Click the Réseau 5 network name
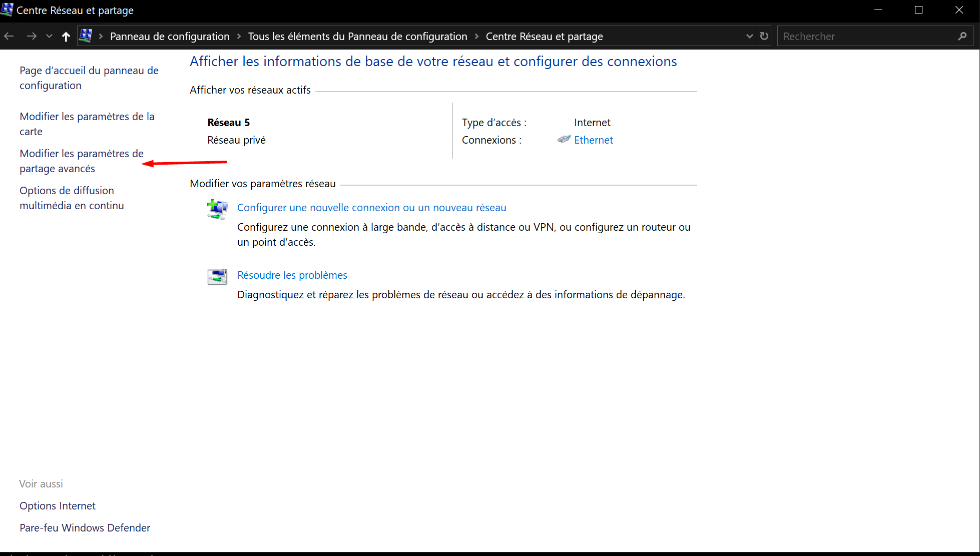980x556 pixels. coord(228,123)
